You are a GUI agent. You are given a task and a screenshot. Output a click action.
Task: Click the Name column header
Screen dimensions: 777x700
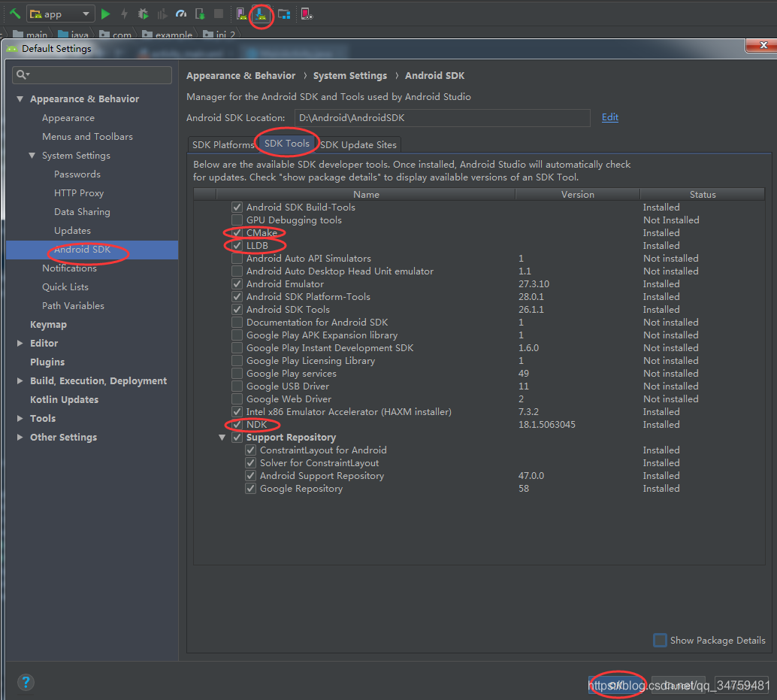(x=366, y=194)
